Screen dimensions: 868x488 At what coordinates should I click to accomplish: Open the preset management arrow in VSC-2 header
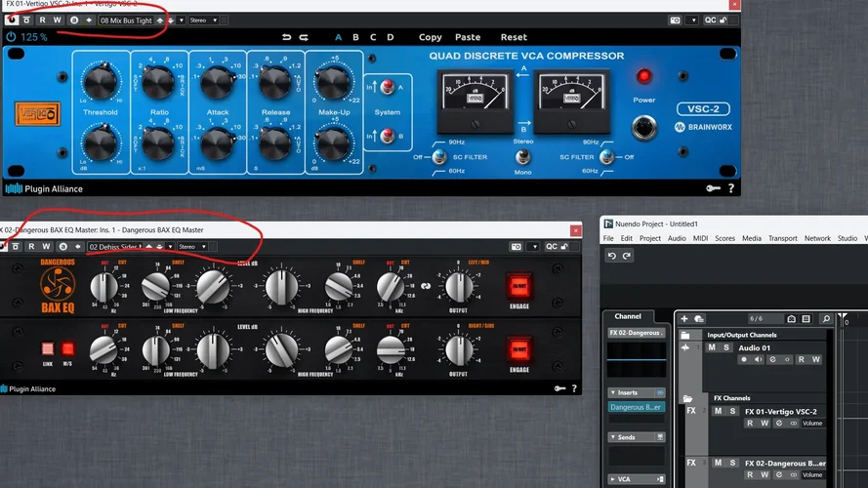point(181,20)
